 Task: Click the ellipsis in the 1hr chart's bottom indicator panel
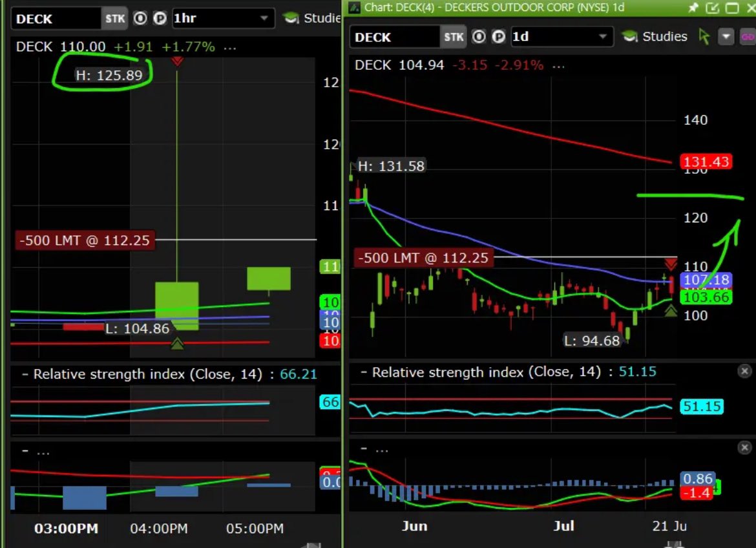43,452
